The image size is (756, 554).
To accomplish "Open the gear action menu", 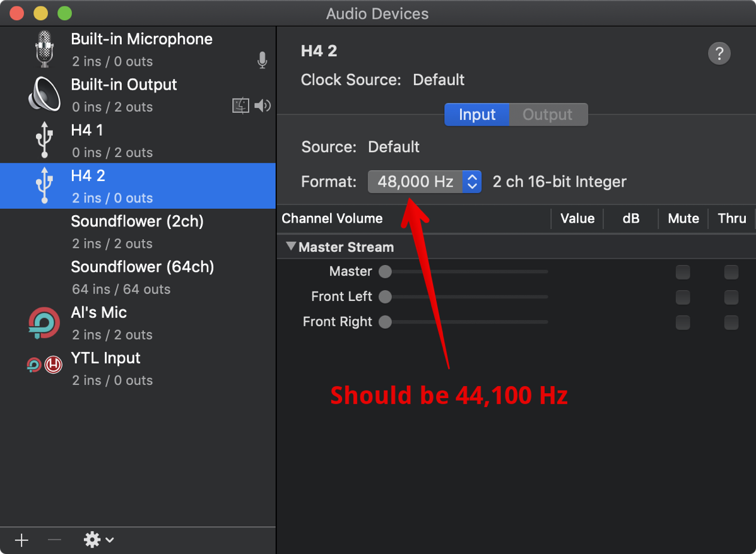I will coord(99,540).
